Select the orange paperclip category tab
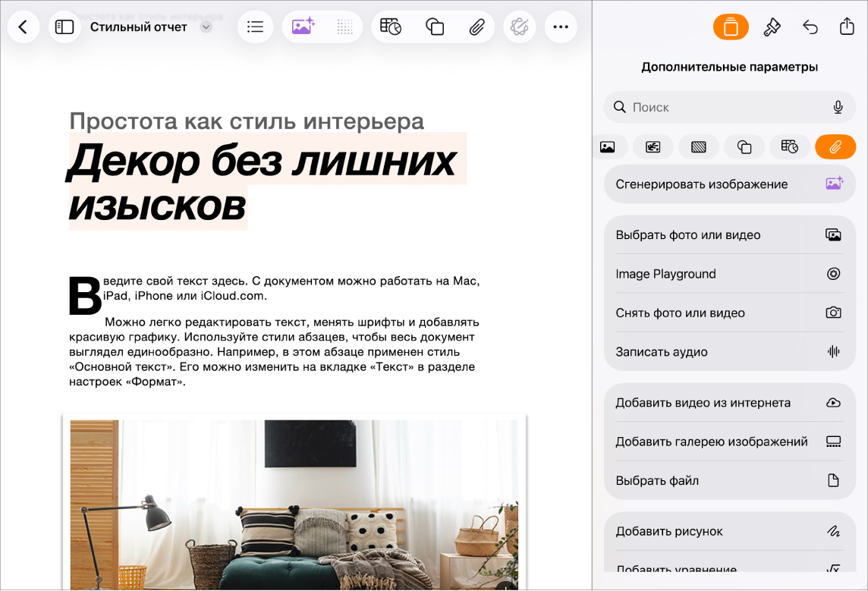868x591 pixels. coord(835,146)
